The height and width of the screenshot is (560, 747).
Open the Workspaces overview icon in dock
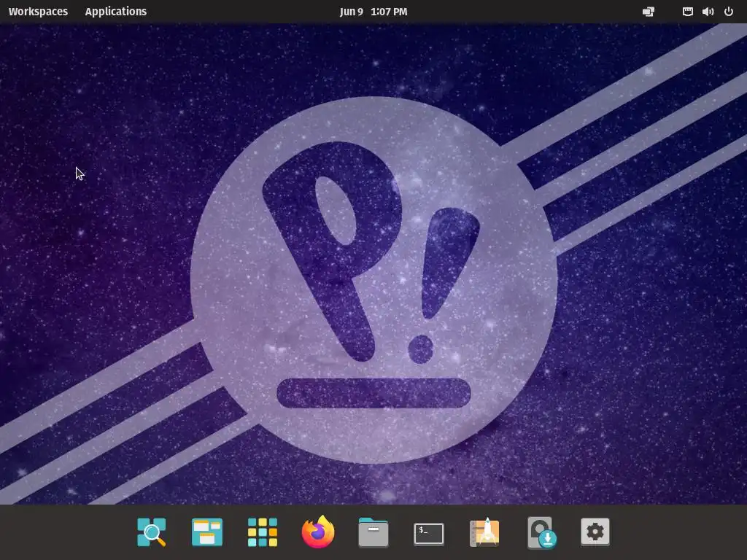[206, 532]
